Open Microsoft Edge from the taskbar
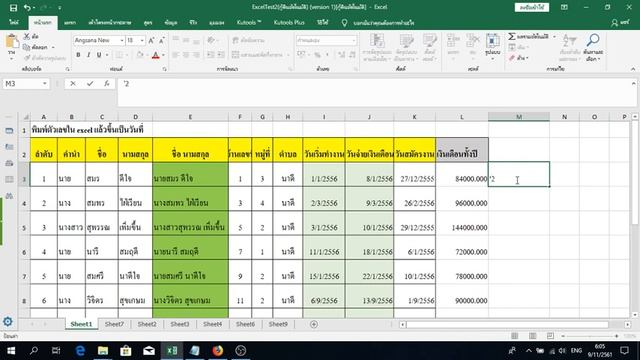The height and width of the screenshot is (360, 640). [80, 351]
